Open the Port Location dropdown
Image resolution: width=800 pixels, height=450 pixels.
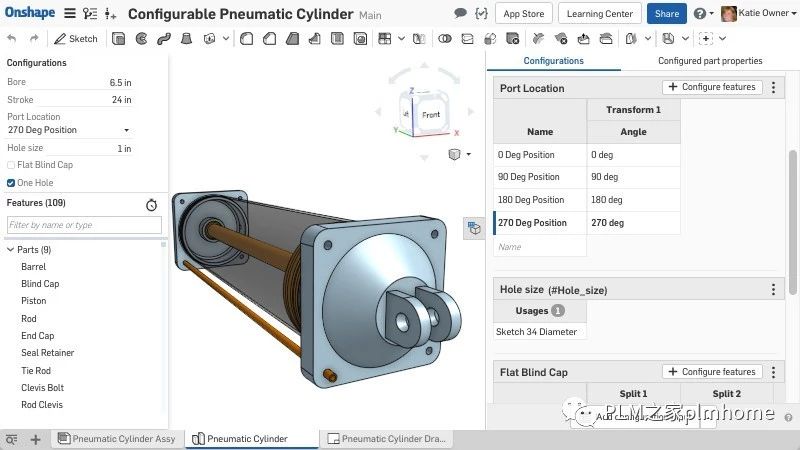click(x=68, y=130)
